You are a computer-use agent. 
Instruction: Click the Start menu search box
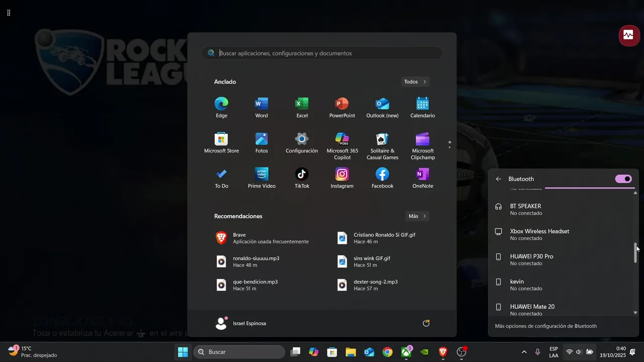(x=322, y=53)
